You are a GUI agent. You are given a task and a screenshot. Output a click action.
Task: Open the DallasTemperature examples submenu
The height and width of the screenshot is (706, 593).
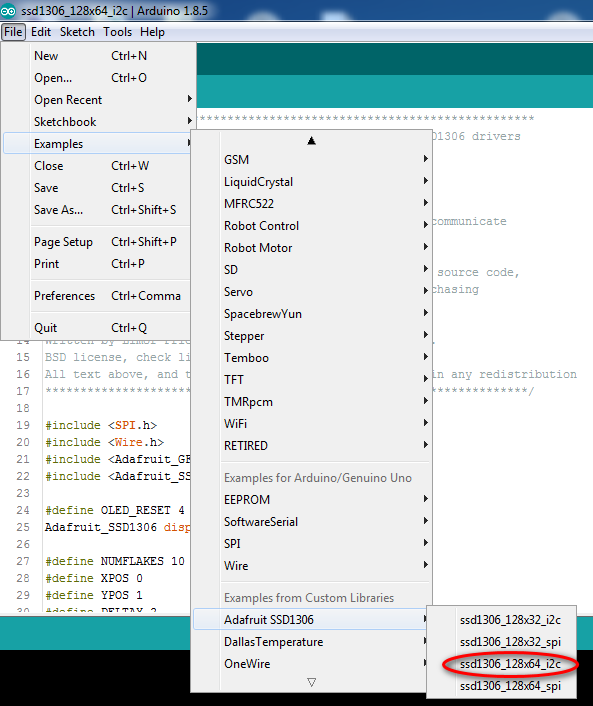click(311, 642)
